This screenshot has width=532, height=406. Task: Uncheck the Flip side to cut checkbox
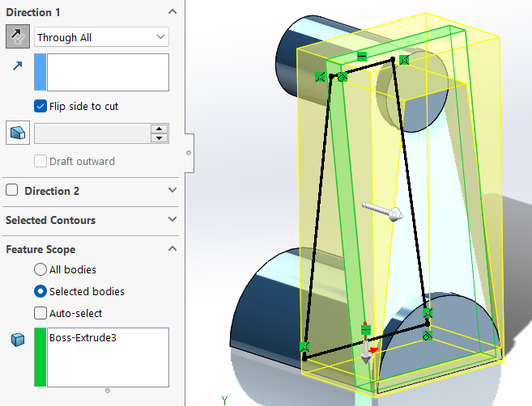(40, 106)
